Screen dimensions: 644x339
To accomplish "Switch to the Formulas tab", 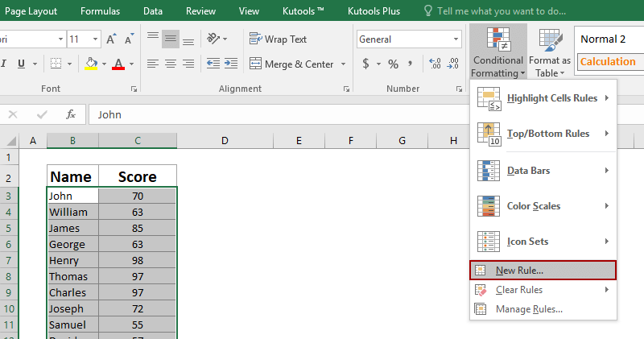I will (101, 11).
